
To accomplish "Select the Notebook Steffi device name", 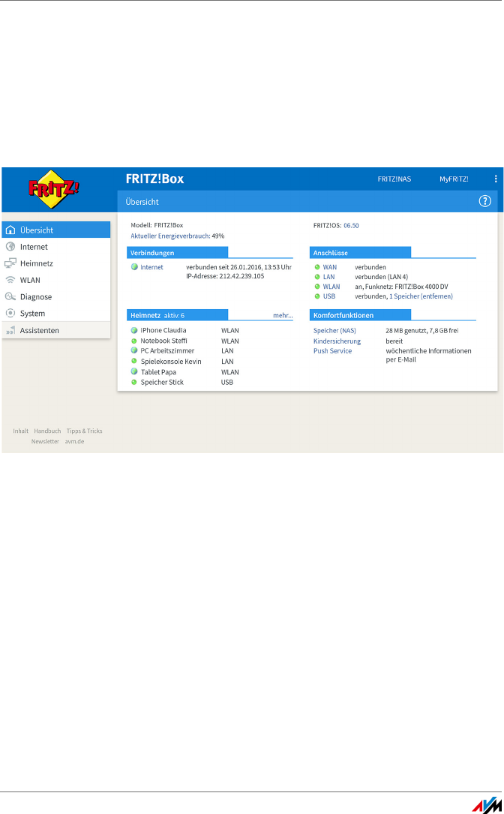I will [x=163, y=341].
